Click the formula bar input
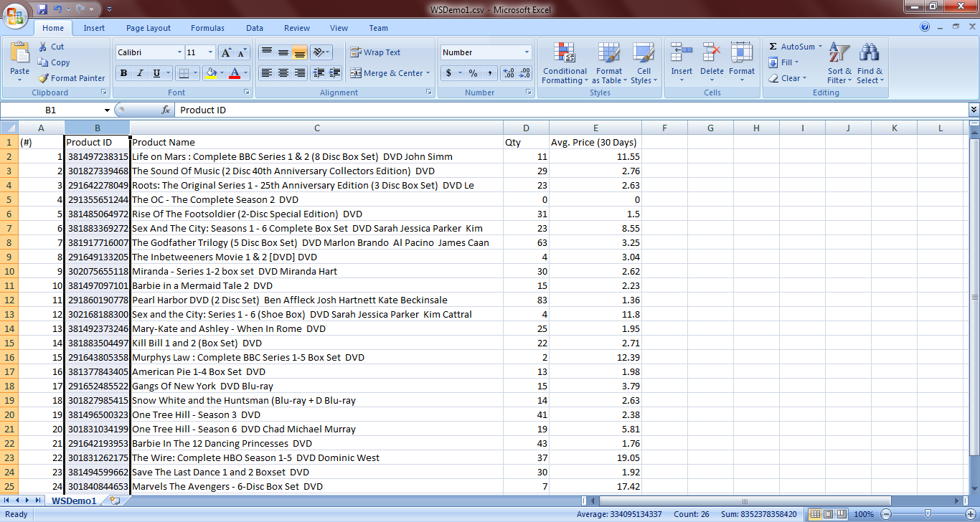 (x=571, y=110)
